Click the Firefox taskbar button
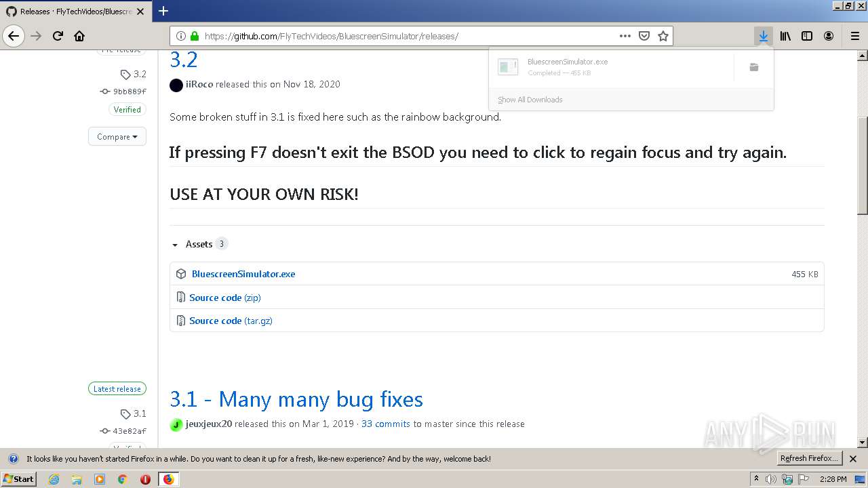 (x=168, y=479)
